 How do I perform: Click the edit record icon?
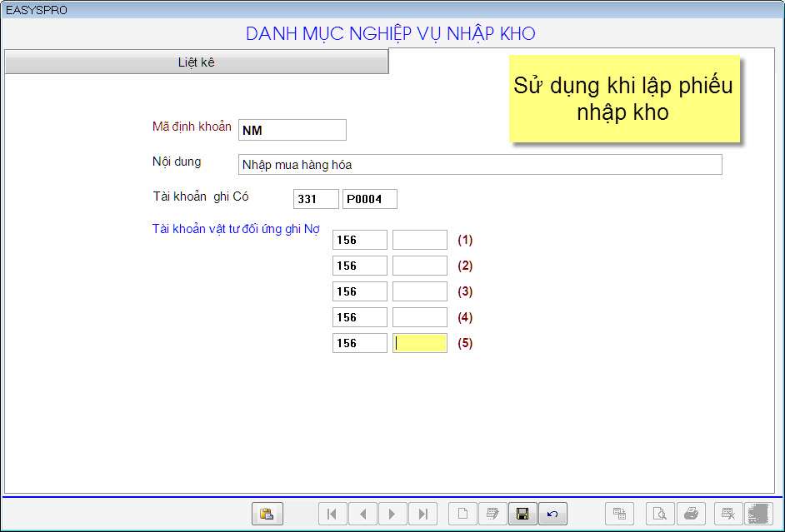pos(492,514)
